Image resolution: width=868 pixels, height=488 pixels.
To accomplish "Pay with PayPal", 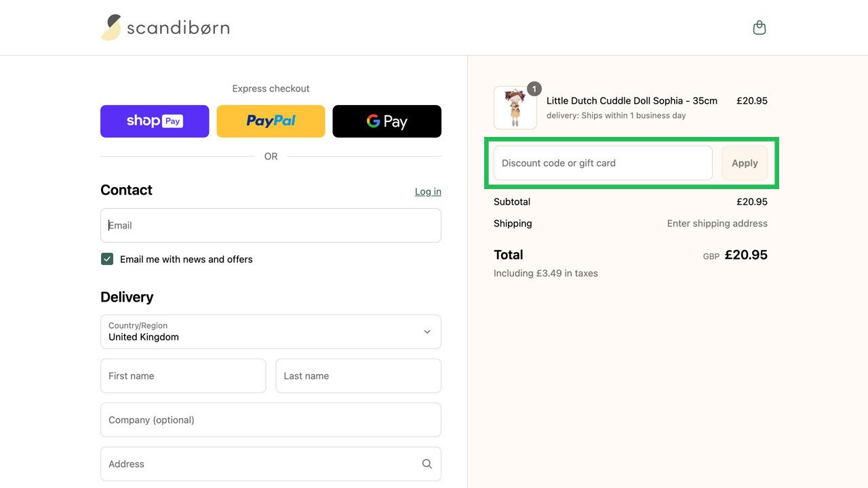I will coord(271,121).
